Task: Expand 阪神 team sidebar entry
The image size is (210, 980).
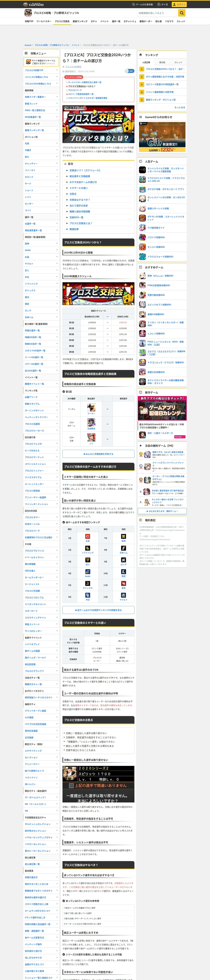Action: [x=41, y=244]
